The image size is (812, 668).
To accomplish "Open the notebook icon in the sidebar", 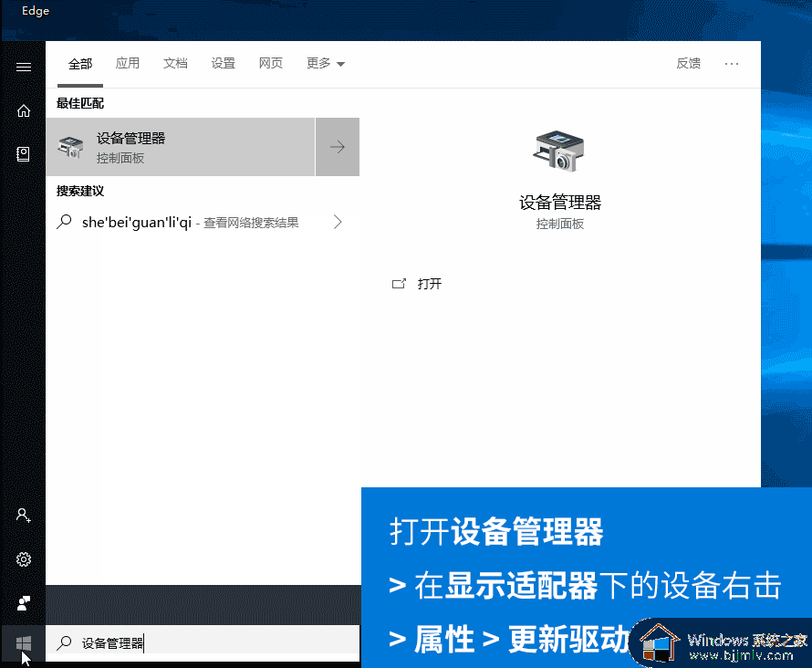I will 24,154.
